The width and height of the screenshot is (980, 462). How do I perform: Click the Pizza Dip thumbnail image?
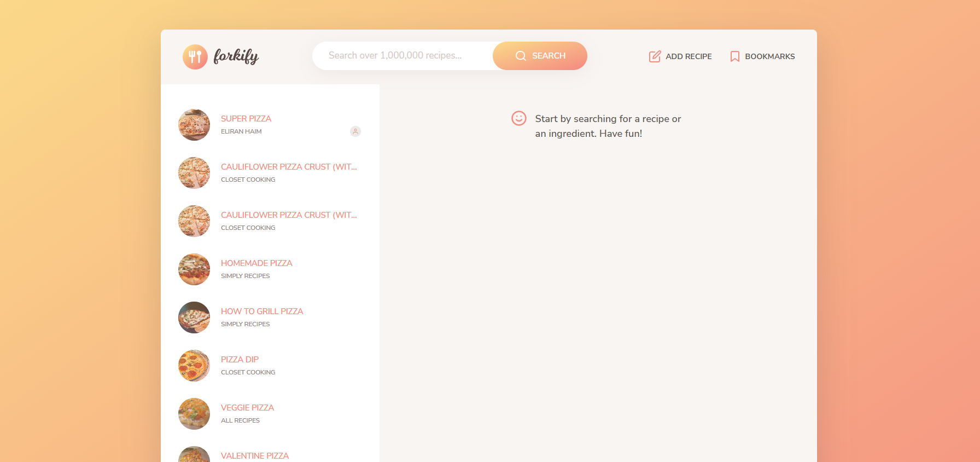tap(194, 366)
